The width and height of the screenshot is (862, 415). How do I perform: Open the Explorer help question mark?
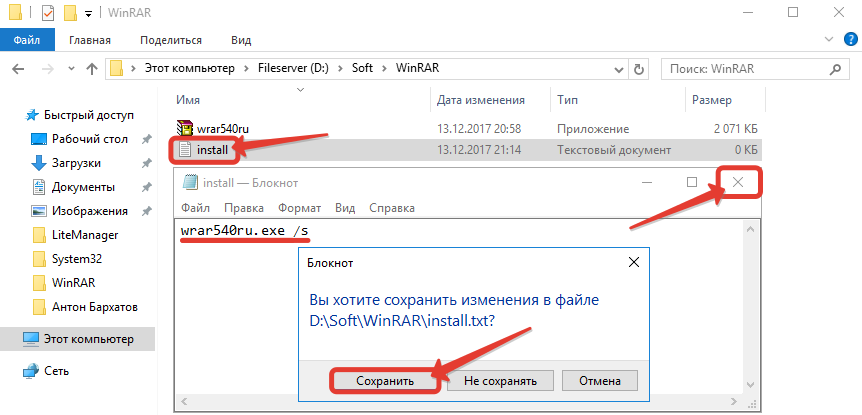coord(848,40)
